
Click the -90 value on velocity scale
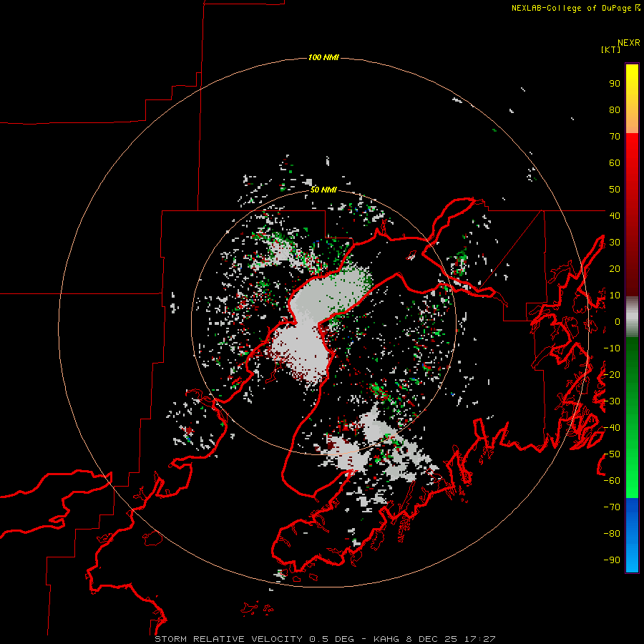pyautogui.click(x=612, y=560)
